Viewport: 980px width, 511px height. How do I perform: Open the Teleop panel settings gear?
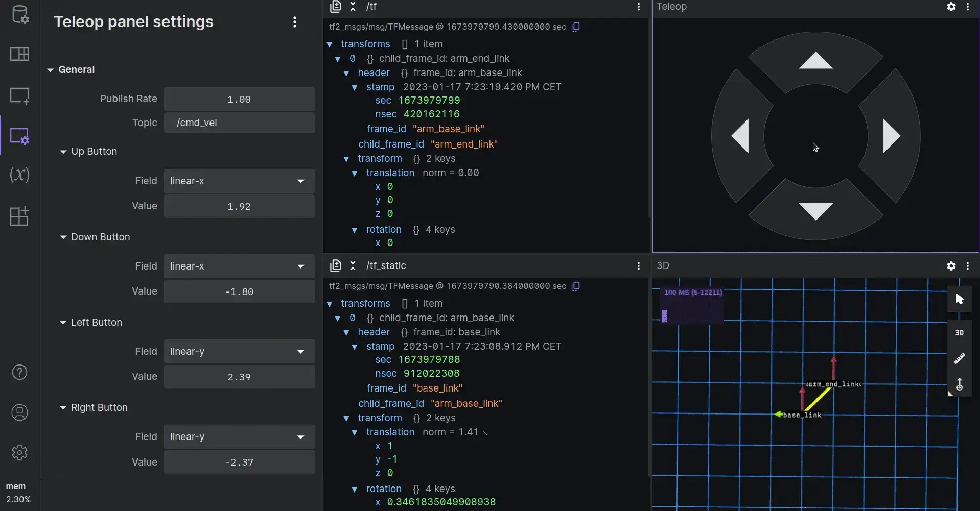coord(951,7)
